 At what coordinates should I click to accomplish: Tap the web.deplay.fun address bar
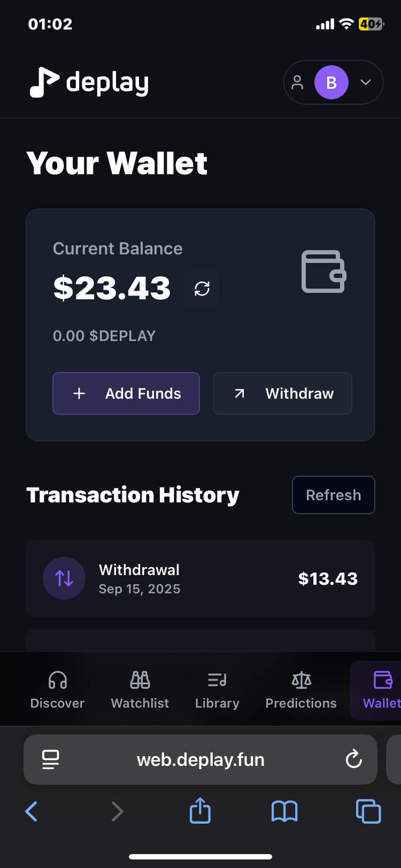click(200, 759)
